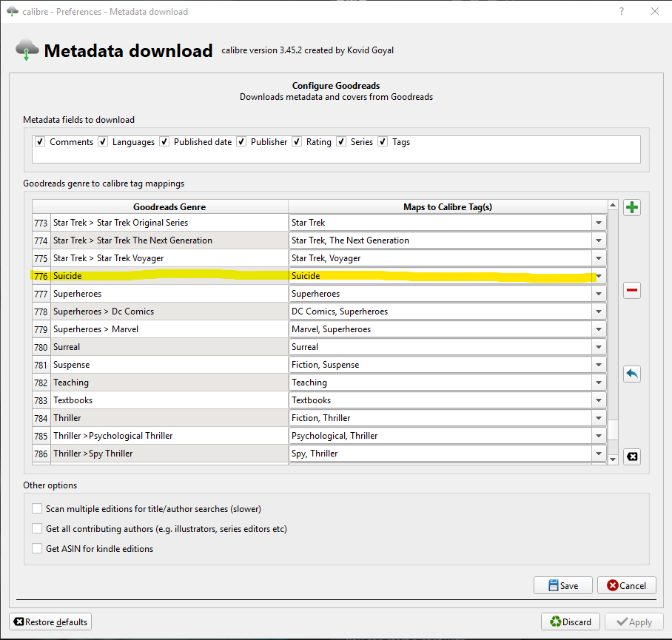672x640 pixels.
Task: Click the red minus remove mapping icon
Action: [x=632, y=291]
